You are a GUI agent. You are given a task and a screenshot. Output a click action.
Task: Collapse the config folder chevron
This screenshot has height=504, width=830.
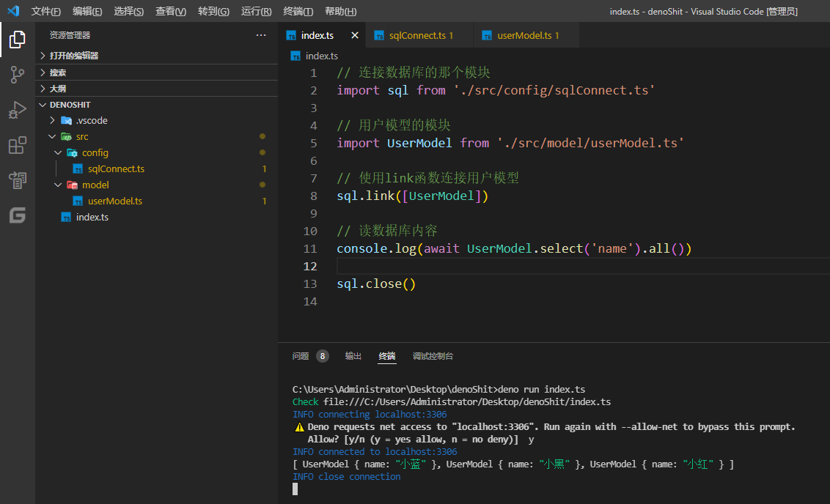pos(58,153)
